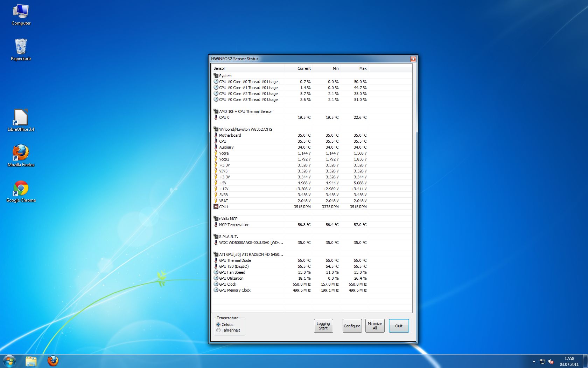Click the gauge icon beside Core #0 Usage
The width and height of the screenshot is (588, 368).
tap(216, 81)
